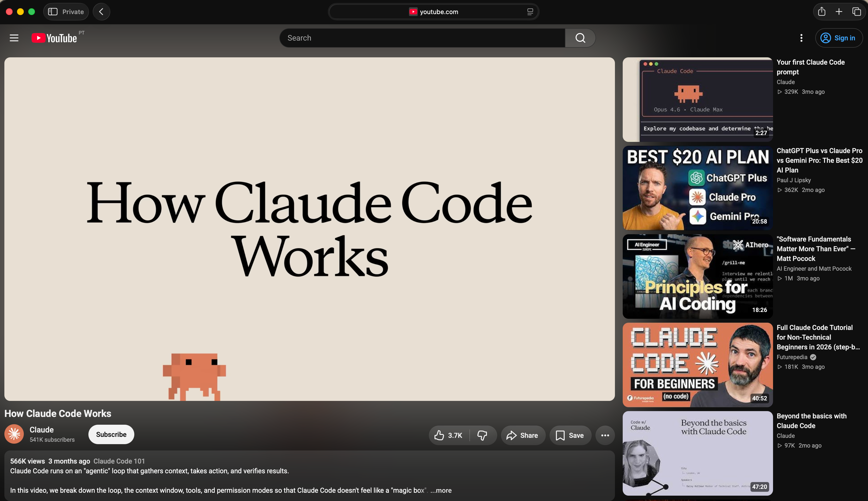Click the Private browsing label

73,12
